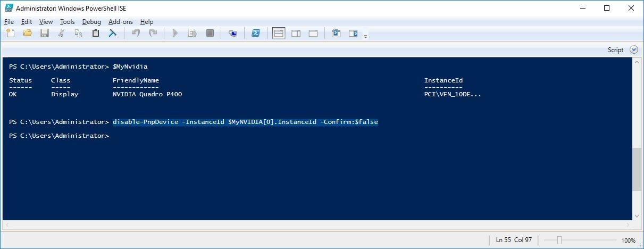Clear console pane icon
The width and height of the screenshot is (644, 249).
tap(113, 33)
